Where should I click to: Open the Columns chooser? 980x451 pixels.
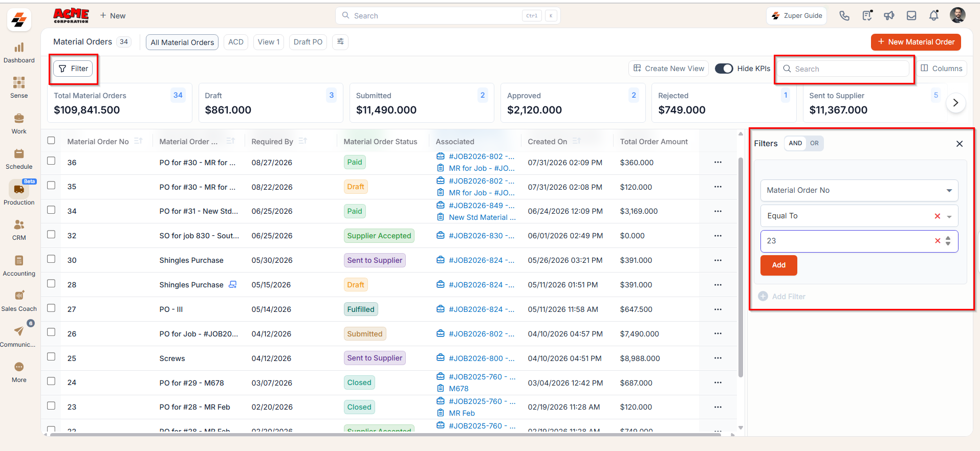pyautogui.click(x=942, y=69)
